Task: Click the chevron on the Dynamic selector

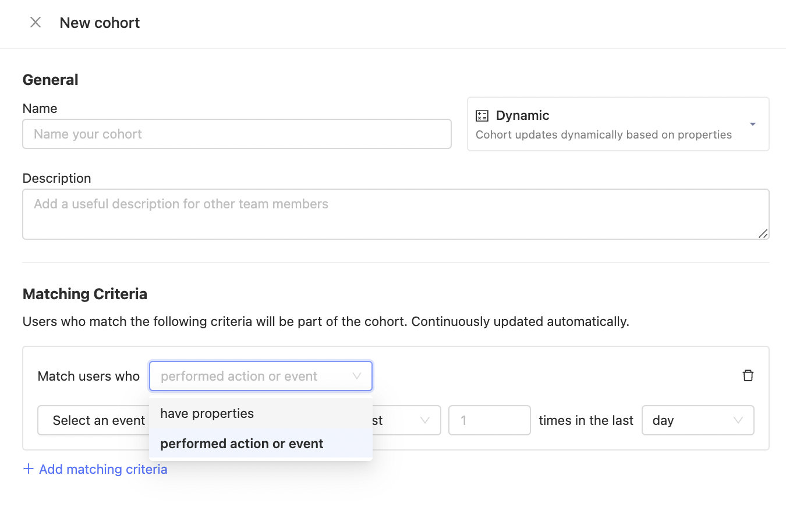Action: point(752,124)
